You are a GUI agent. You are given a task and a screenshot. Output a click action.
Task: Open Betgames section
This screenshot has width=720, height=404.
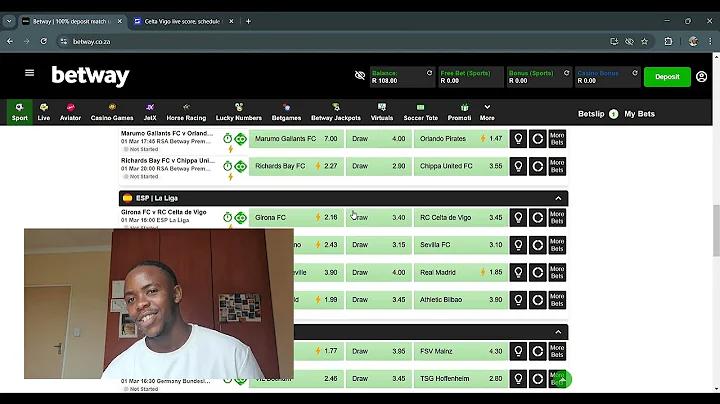(286, 112)
